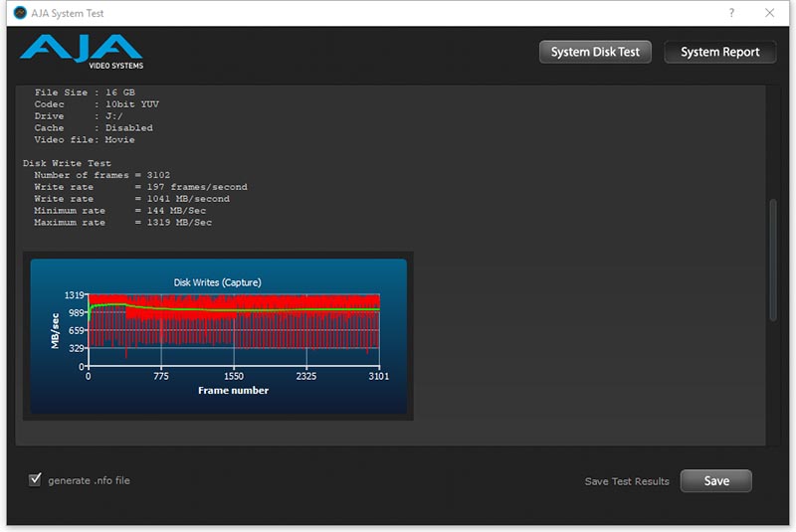The height and width of the screenshot is (532, 796).
Task: Click the 'Frame number' axis label
Action: 233,391
